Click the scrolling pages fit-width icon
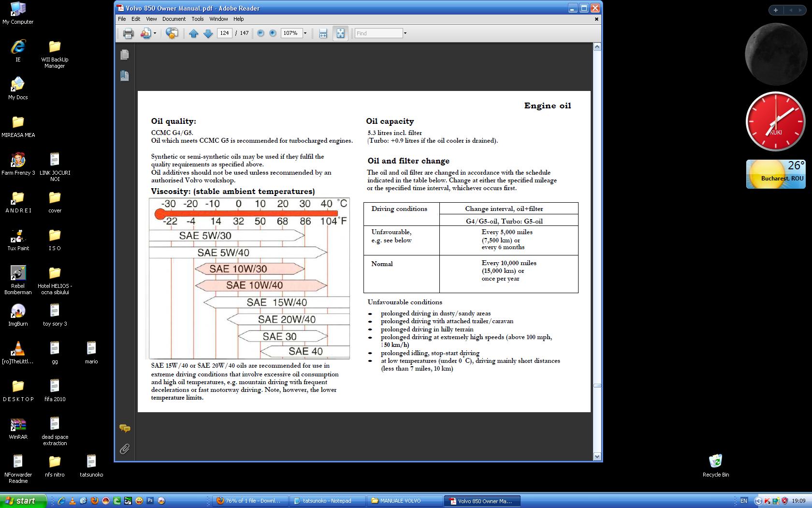 [323, 33]
